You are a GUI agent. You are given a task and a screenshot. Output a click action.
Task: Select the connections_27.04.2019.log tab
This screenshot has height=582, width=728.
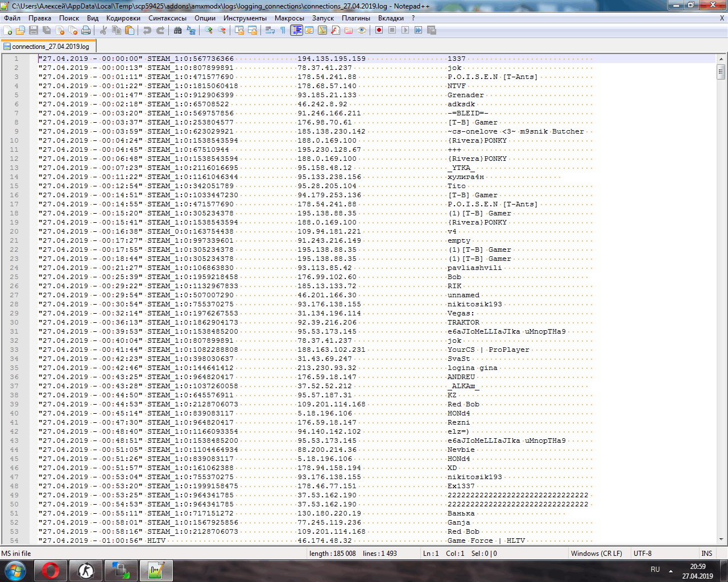coord(48,46)
